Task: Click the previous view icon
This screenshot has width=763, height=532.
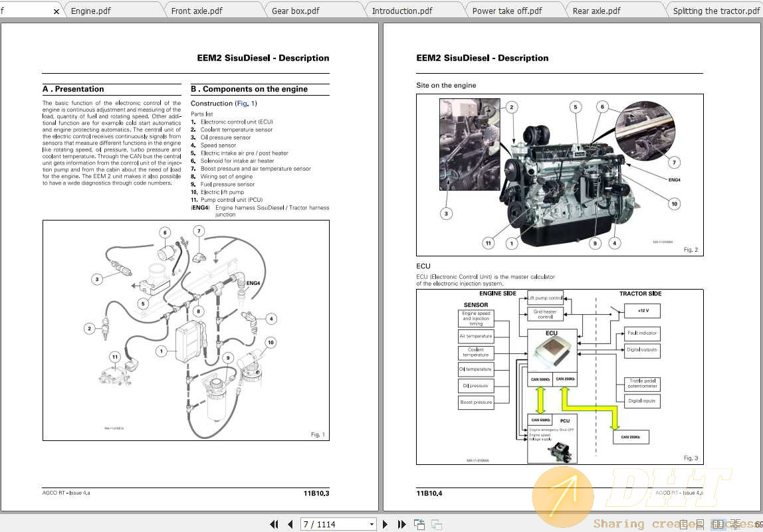Action: (420, 524)
